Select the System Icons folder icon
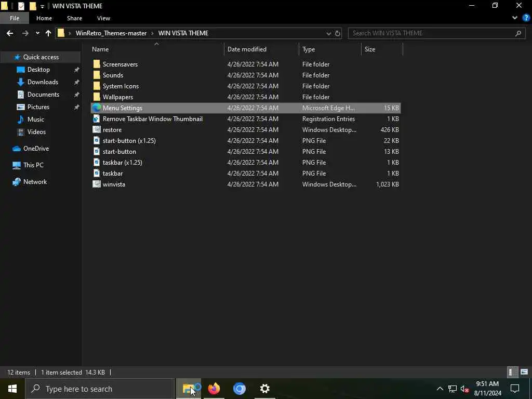The image size is (532, 399). (97, 86)
